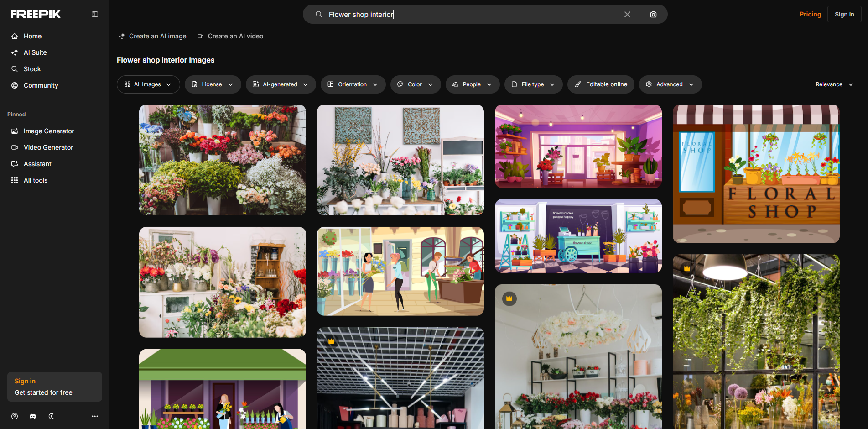Screen dimensions: 868x429
Task: Open the Pricing page
Action: [x=810, y=14]
